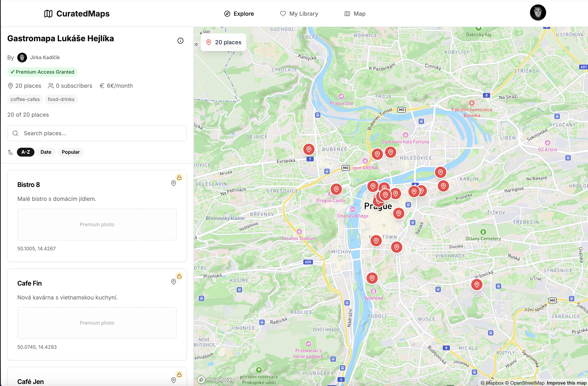The width and height of the screenshot is (588, 386).
Task: Open the map info icon beside the title
Action: point(180,41)
